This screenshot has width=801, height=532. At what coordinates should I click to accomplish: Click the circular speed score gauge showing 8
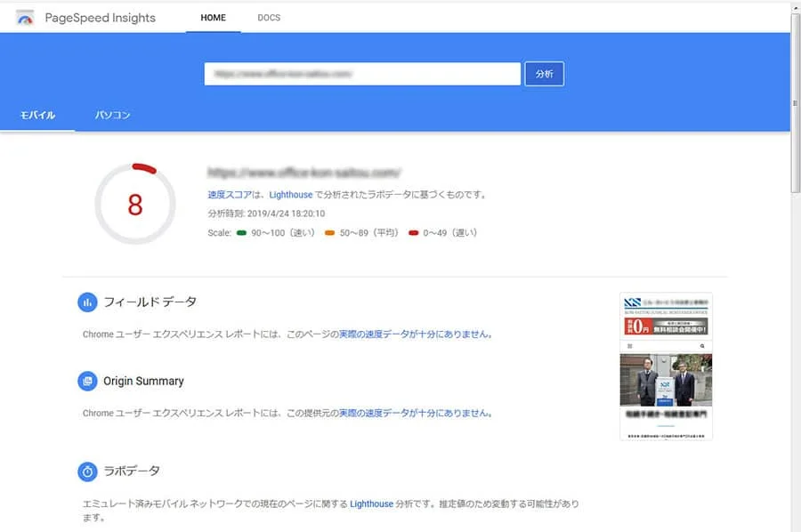click(134, 203)
